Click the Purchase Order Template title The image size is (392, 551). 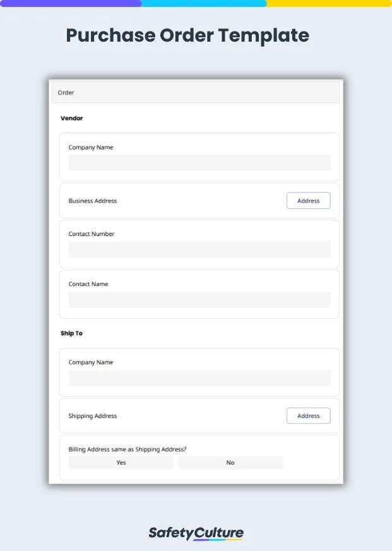[187, 36]
